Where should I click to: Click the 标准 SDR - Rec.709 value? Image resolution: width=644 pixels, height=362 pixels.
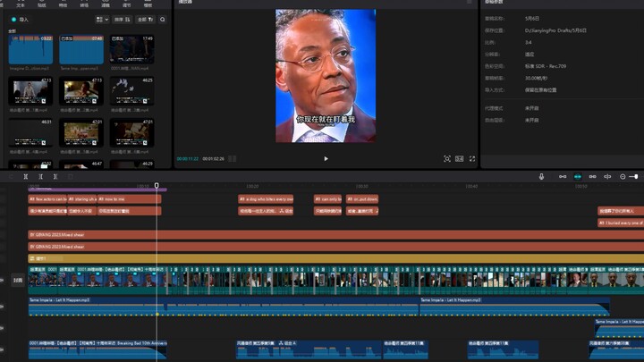(546, 66)
